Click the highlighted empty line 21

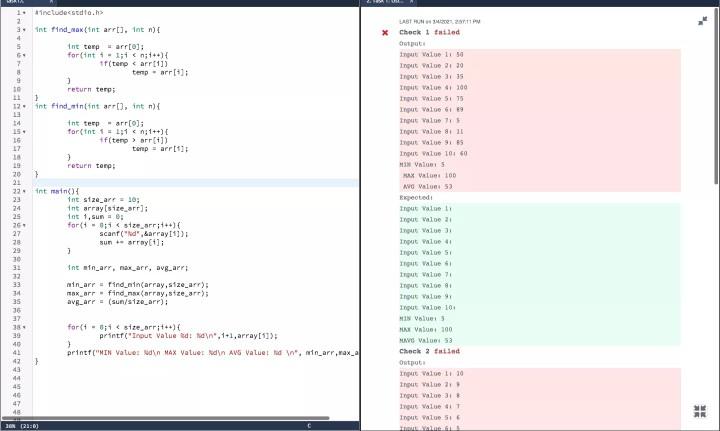point(195,183)
